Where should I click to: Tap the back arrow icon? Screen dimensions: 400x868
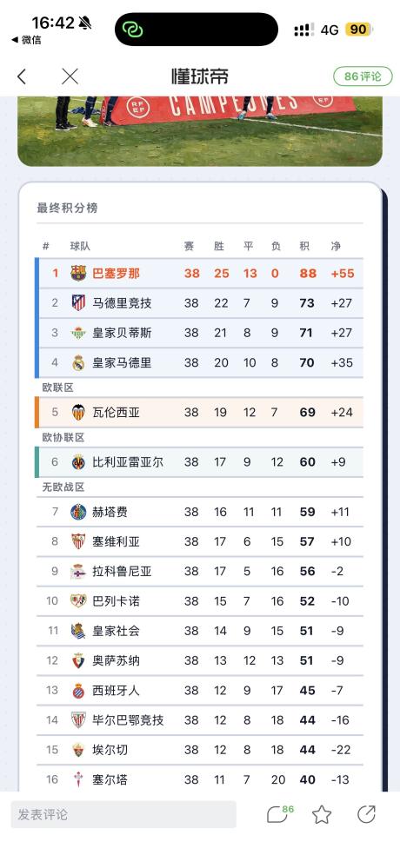pos(22,76)
